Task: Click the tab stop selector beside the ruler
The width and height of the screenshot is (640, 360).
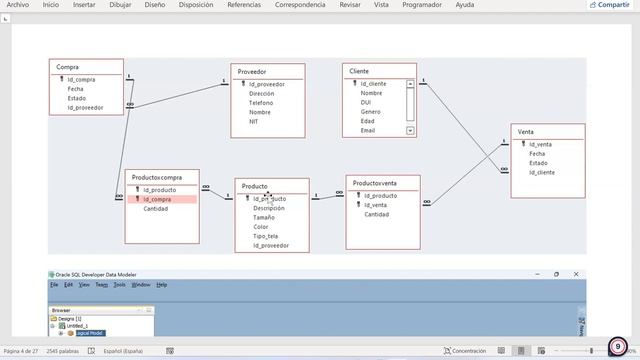Action: [x=5, y=19]
